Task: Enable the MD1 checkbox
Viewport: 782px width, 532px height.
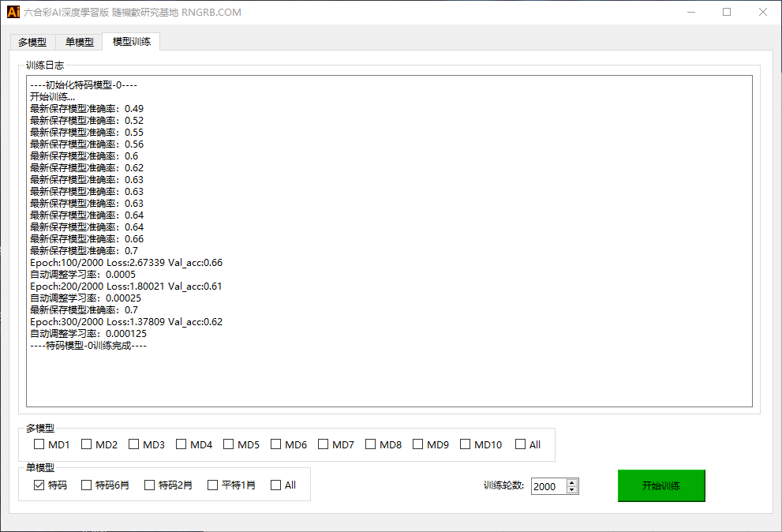Action: click(39, 444)
